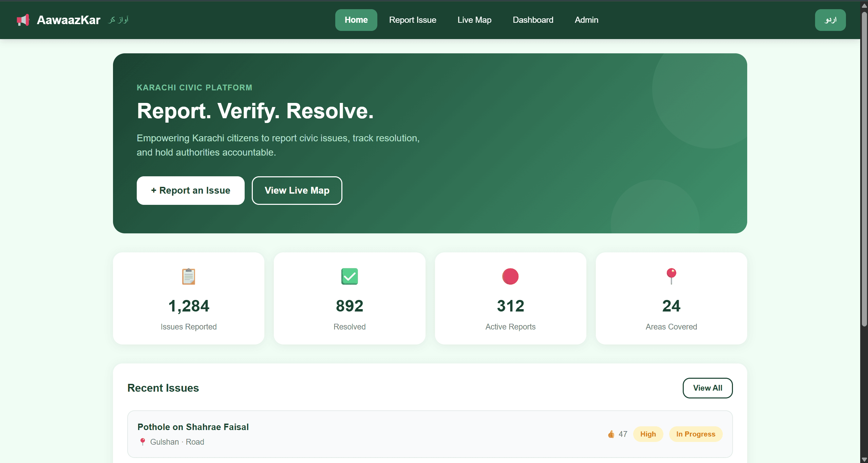
Task: Click the + Report an Issue button
Action: point(190,191)
